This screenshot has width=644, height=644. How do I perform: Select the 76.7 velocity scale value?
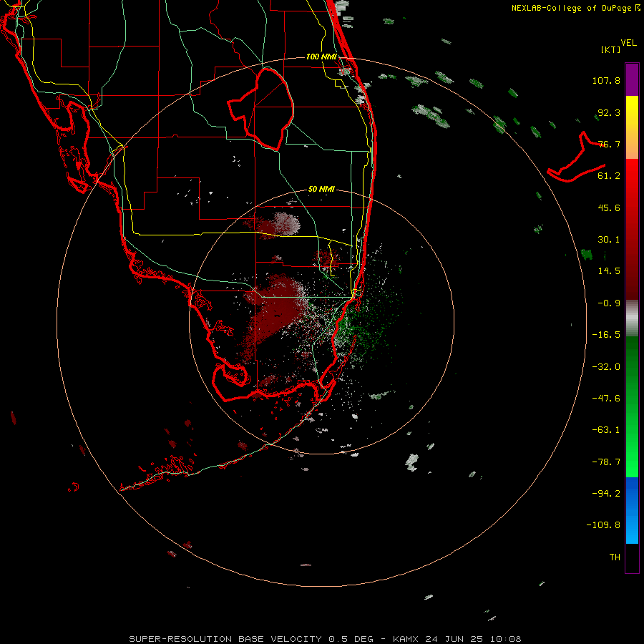(609, 144)
